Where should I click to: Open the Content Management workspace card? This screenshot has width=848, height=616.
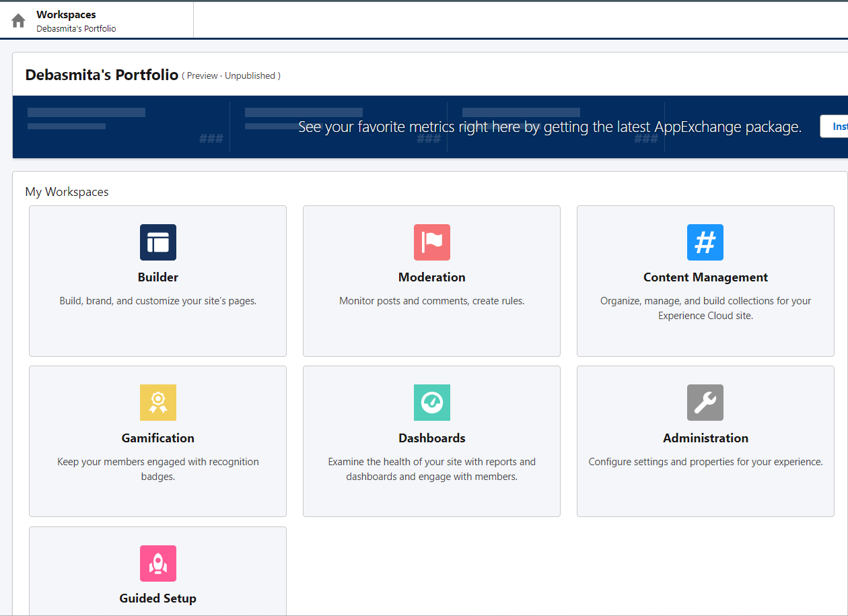click(x=705, y=281)
